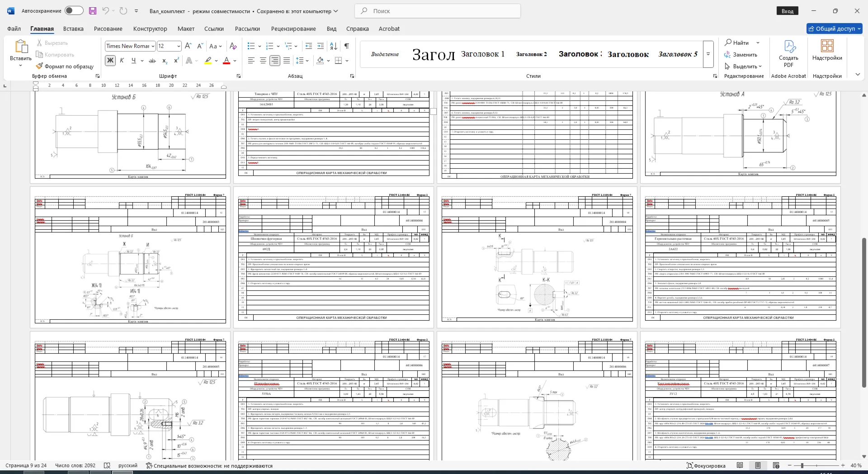Apply strikethrough formatting icon
Screen dimensions: 868x474
(x=152, y=61)
